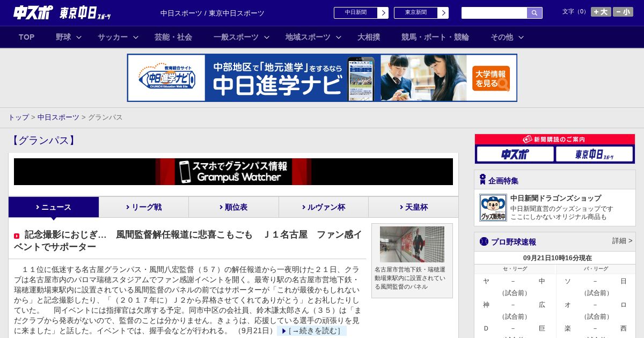Select 競馬・ボート・競輪 in the navigation bar
This screenshot has width=644, height=338.
(435, 37)
